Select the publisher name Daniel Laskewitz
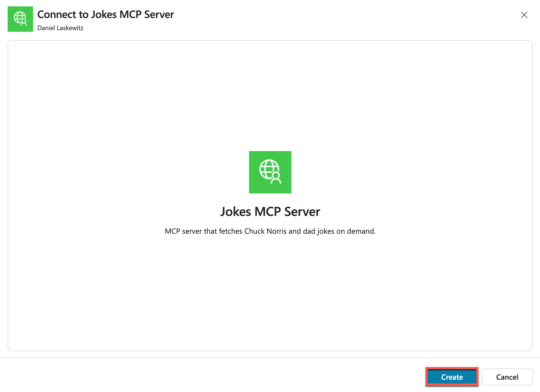This screenshot has height=392, width=540. point(60,28)
